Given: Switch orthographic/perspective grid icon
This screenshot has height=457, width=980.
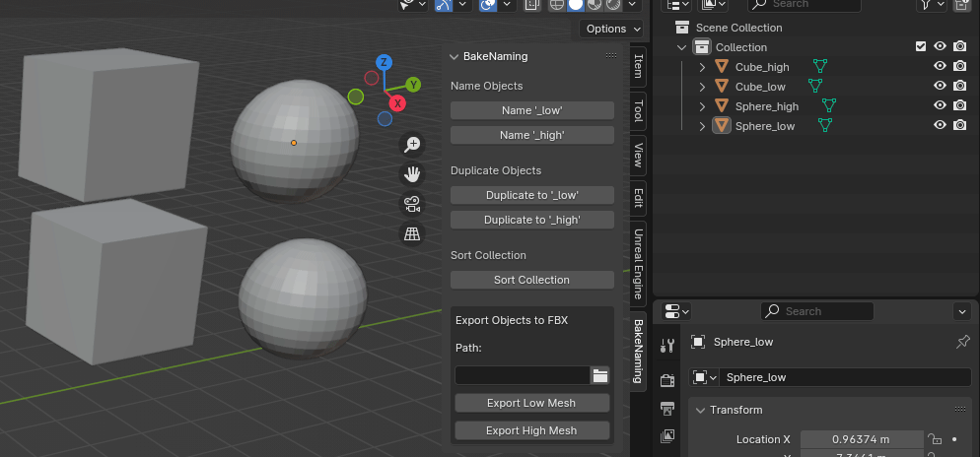Looking at the screenshot, I should (412, 234).
